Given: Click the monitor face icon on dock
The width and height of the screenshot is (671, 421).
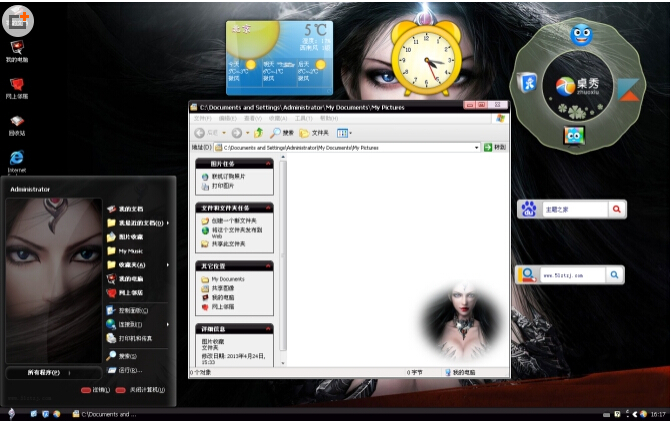Looking at the screenshot, I should coord(574,136).
